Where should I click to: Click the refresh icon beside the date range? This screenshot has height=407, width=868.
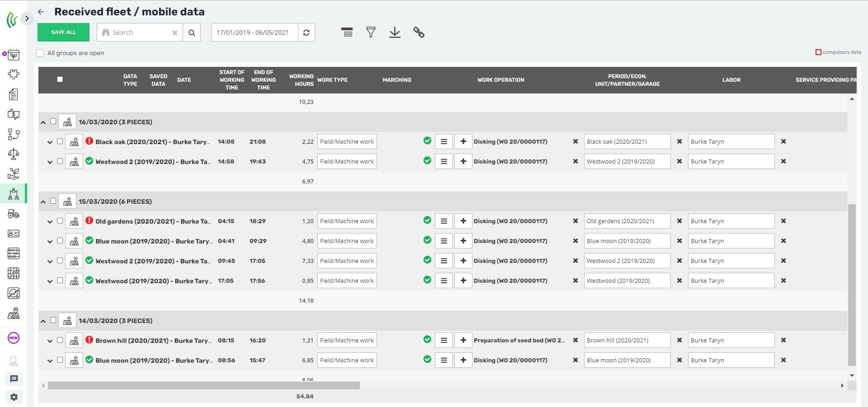point(306,32)
